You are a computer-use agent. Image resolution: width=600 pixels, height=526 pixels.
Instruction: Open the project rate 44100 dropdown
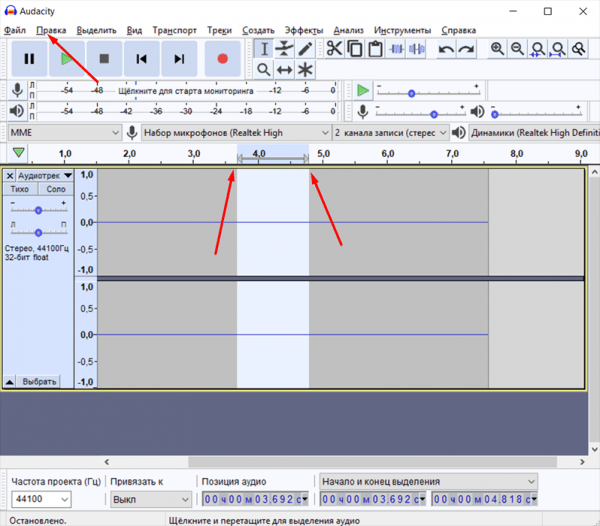41,499
